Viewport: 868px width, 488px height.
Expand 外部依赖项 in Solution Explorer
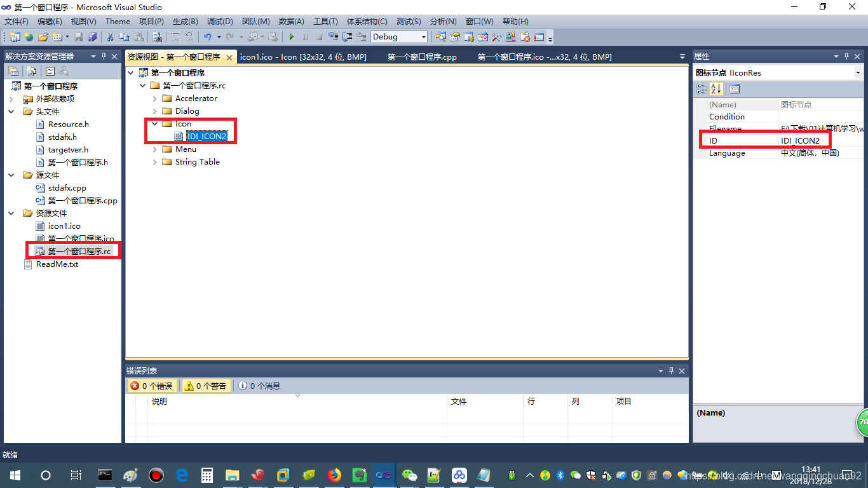[x=11, y=99]
